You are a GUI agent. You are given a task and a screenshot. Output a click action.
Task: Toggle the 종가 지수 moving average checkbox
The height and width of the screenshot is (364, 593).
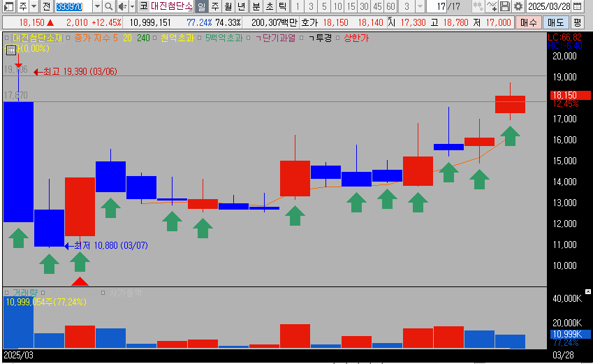pos(68,38)
